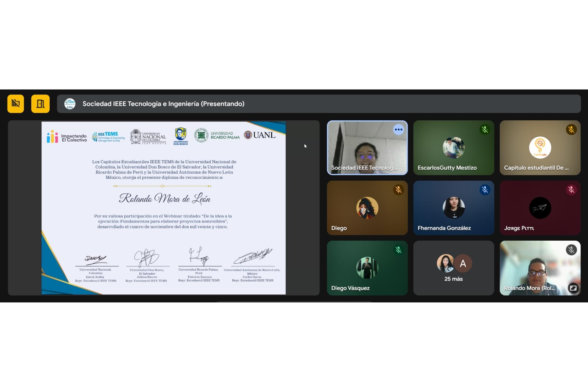Select the shared certificate presentation slide
The width and height of the screenshot is (588, 392).
click(x=163, y=208)
